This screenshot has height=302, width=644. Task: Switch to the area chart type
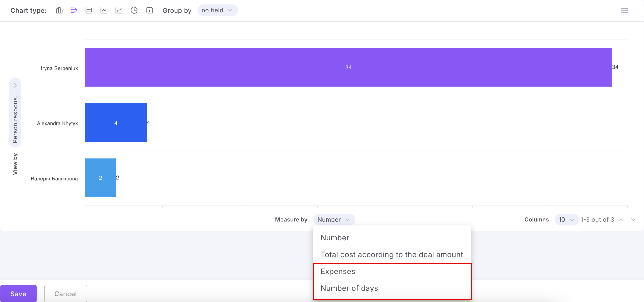click(89, 10)
